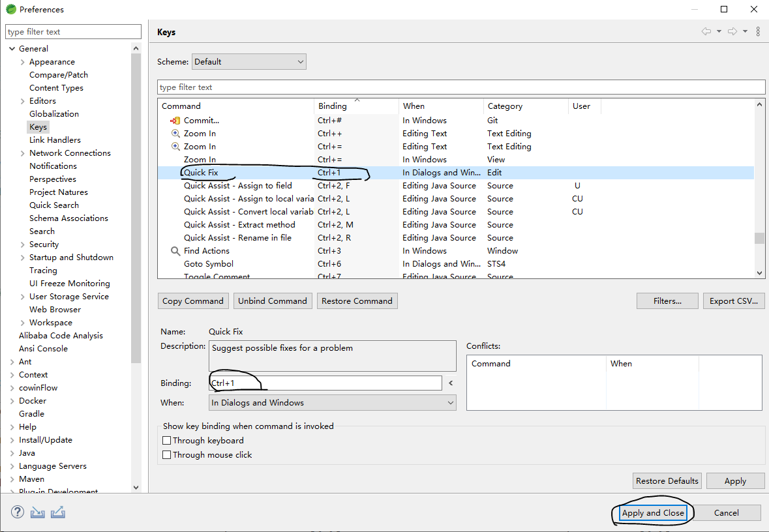The image size is (769, 532).
Task: Click the Binding field insert-key arrow button
Action: (x=451, y=383)
